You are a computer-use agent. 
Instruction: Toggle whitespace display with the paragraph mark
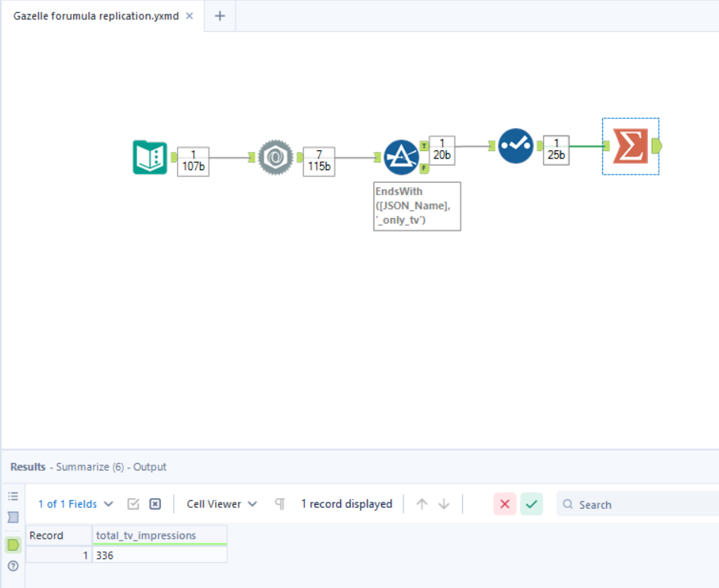click(279, 503)
